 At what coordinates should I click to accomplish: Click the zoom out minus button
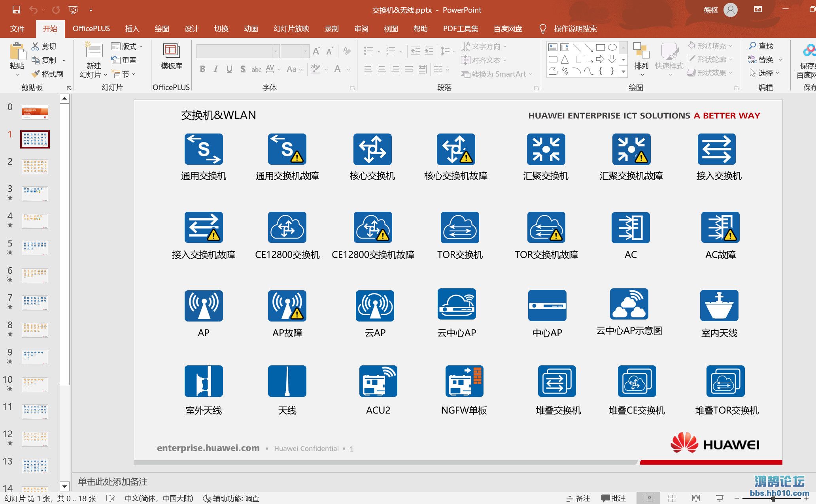(737, 498)
